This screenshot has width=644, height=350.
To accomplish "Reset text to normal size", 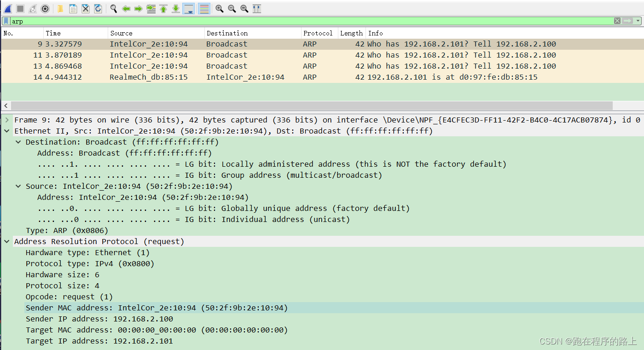I will (244, 9).
